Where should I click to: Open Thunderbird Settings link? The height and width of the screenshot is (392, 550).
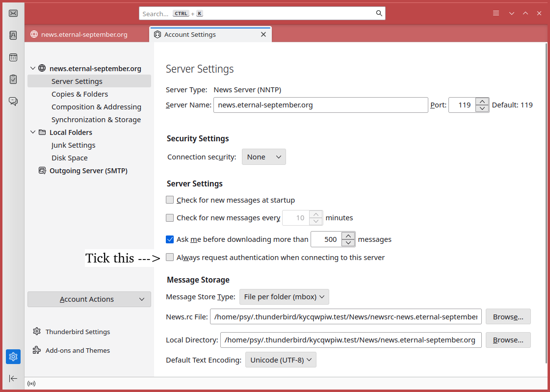pyautogui.click(x=78, y=332)
